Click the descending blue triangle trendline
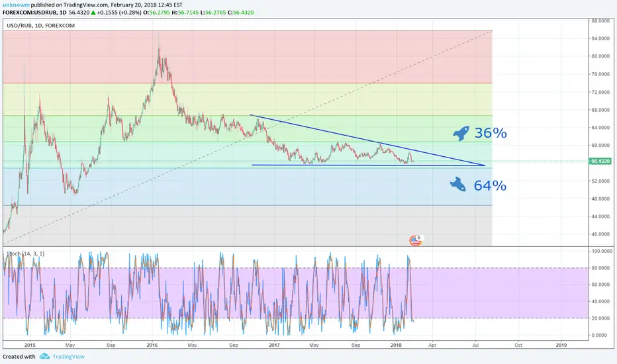 pyautogui.click(x=367, y=140)
